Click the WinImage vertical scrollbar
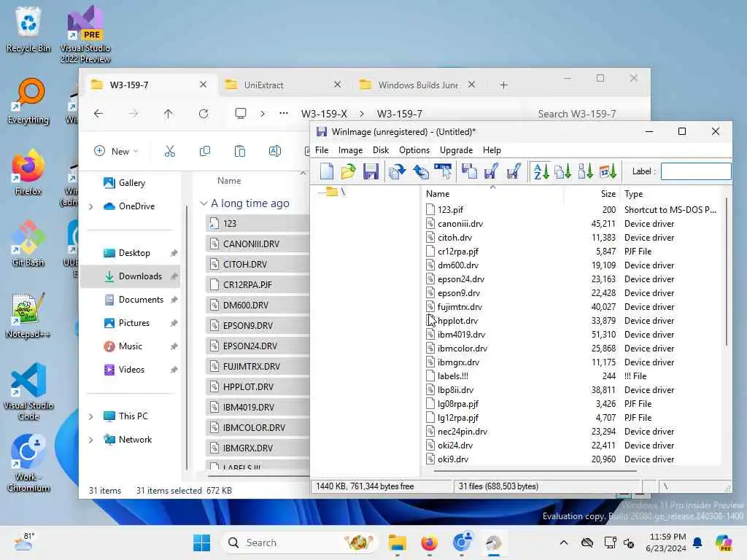747x560 pixels. pos(726,271)
